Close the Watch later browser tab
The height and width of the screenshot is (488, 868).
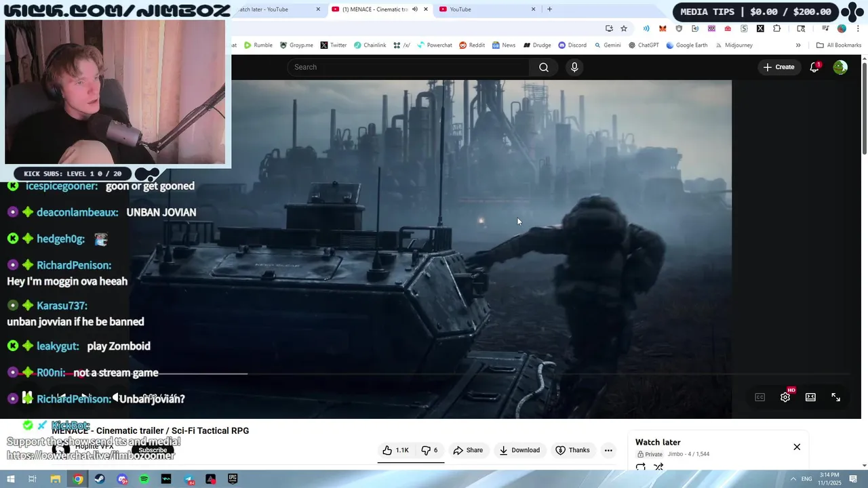(318, 9)
